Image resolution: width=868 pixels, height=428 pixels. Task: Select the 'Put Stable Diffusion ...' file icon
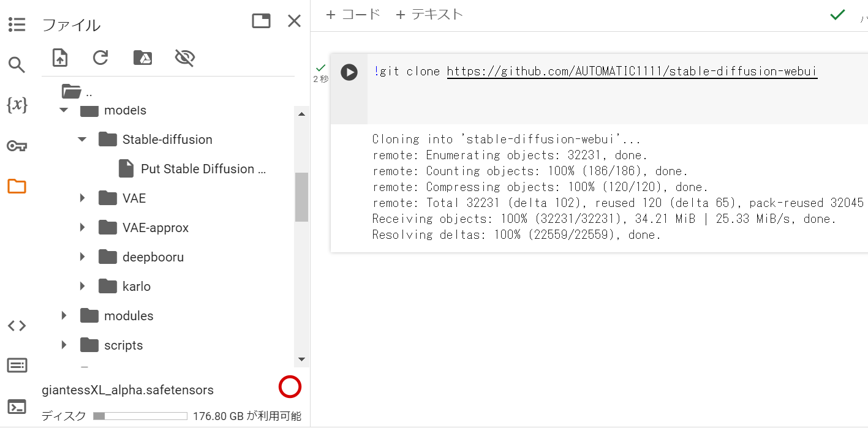[126, 169]
